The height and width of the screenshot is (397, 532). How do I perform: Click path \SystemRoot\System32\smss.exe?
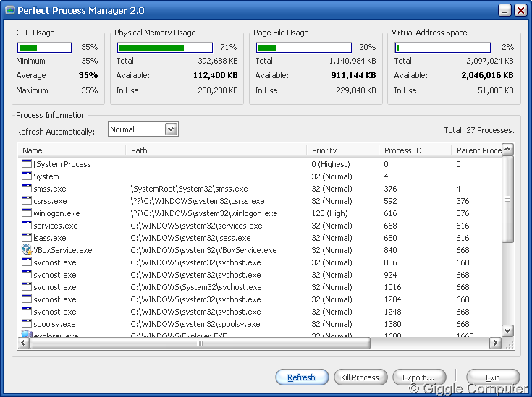coord(190,189)
